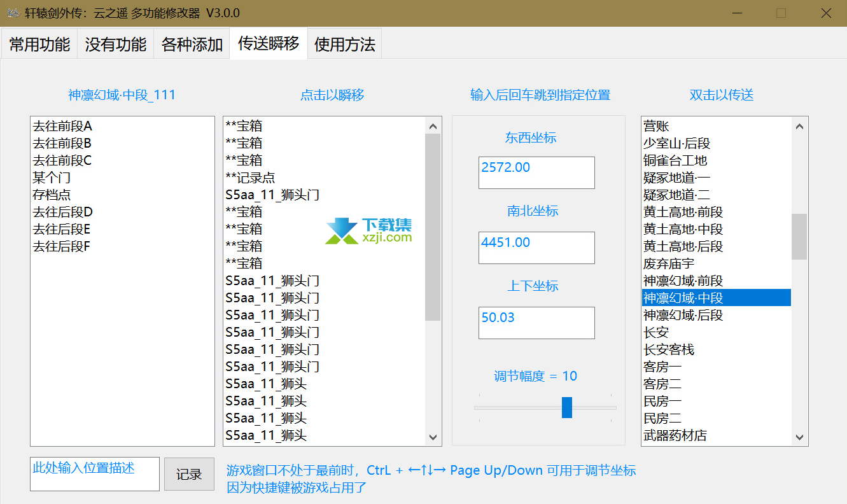Close the 修改器 window
847x504 pixels.
[825, 13]
